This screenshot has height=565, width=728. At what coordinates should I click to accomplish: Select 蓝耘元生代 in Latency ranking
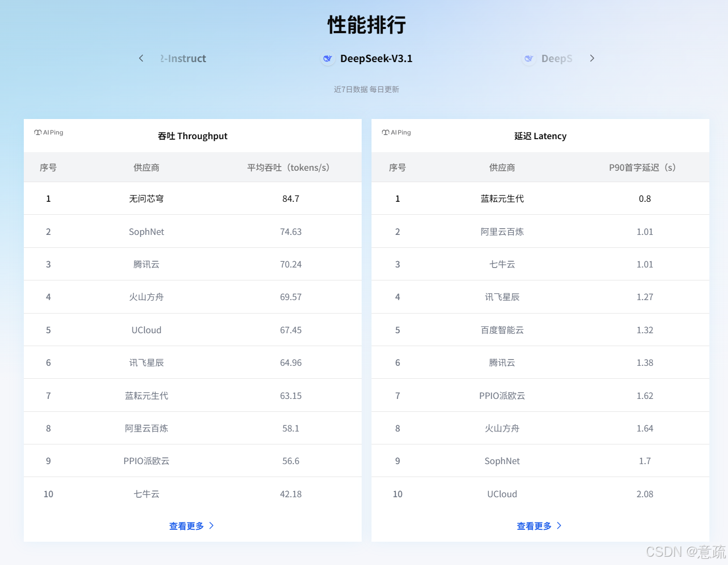pos(502,199)
